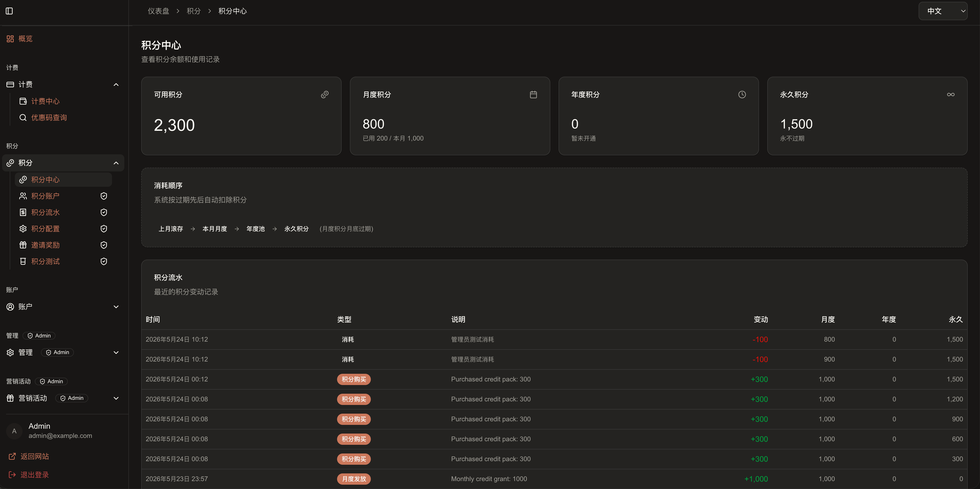Image resolution: width=980 pixels, height=489 pixels.
Task: Expand the 管理 section chevron
Action: point(116,353)
